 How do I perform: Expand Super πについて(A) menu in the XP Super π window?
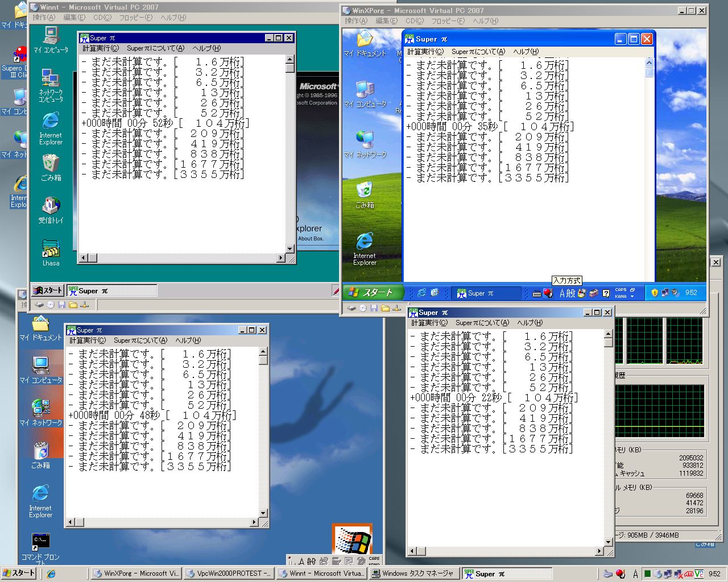(x=478, y=52)
